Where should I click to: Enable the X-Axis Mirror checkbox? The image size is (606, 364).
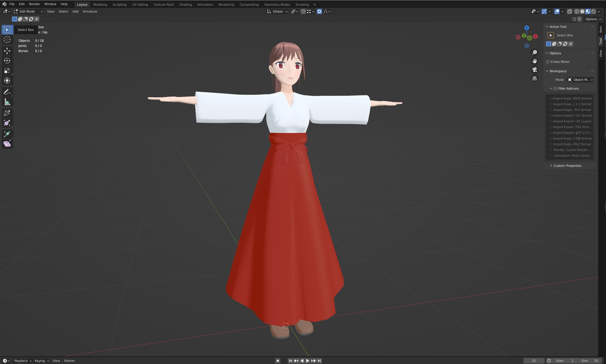[x=548, y=62]
